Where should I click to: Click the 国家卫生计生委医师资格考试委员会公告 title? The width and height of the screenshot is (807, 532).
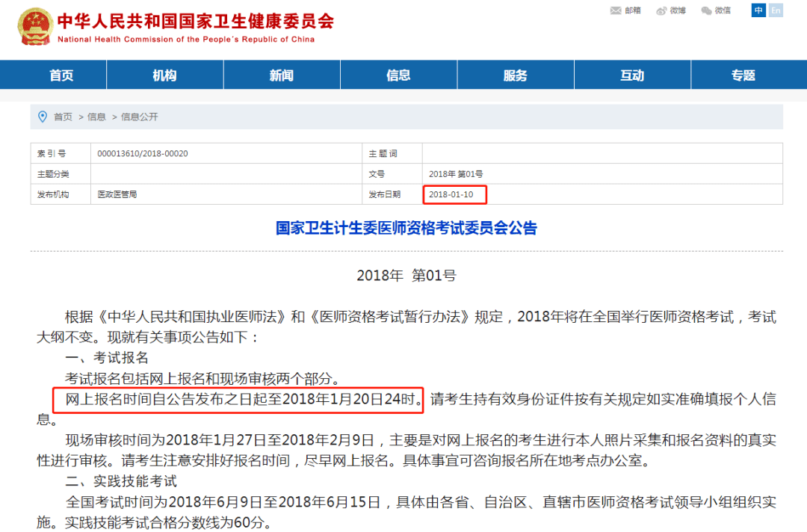click(406, 228)
